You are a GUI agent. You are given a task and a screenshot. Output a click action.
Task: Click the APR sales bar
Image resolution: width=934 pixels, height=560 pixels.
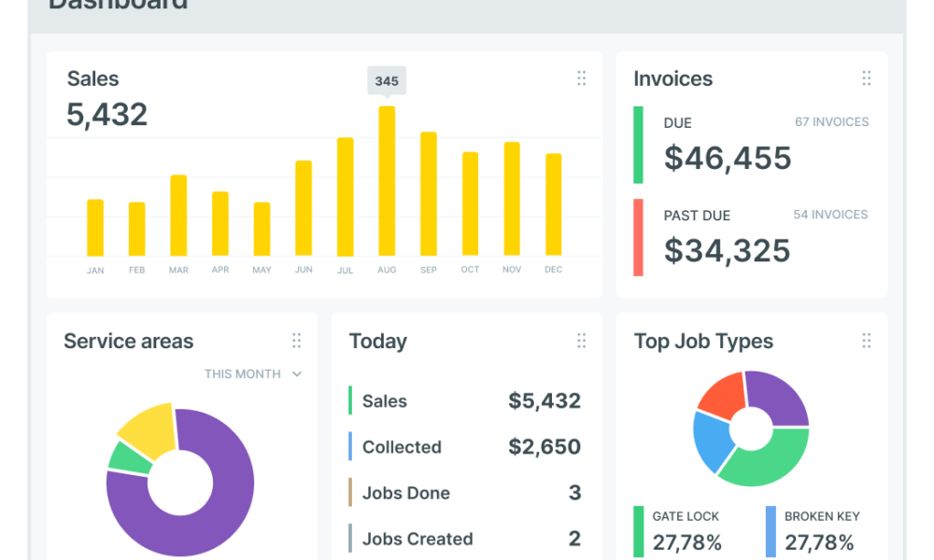[x=220, y=224]
